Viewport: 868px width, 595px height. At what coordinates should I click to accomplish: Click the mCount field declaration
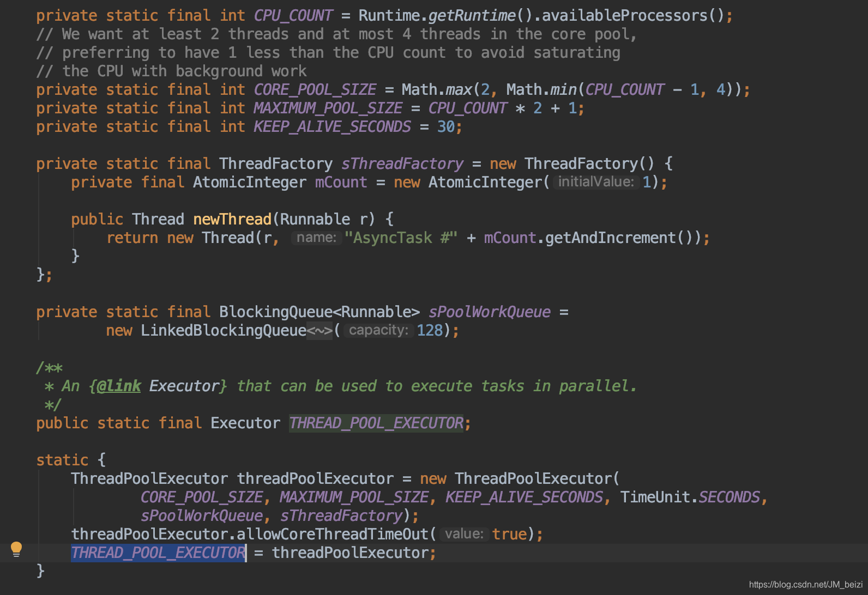tap(341, 183)
